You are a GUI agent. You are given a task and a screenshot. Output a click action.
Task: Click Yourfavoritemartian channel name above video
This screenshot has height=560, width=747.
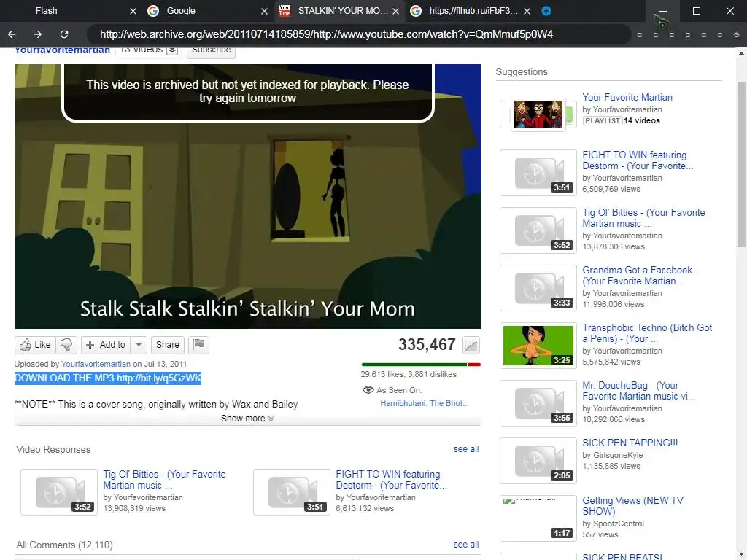pos(63,51)
